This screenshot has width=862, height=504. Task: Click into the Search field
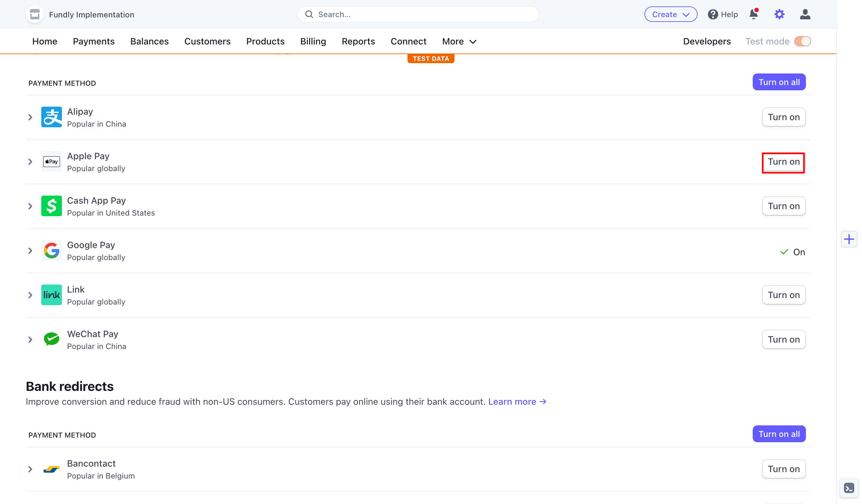coord(418,15)
